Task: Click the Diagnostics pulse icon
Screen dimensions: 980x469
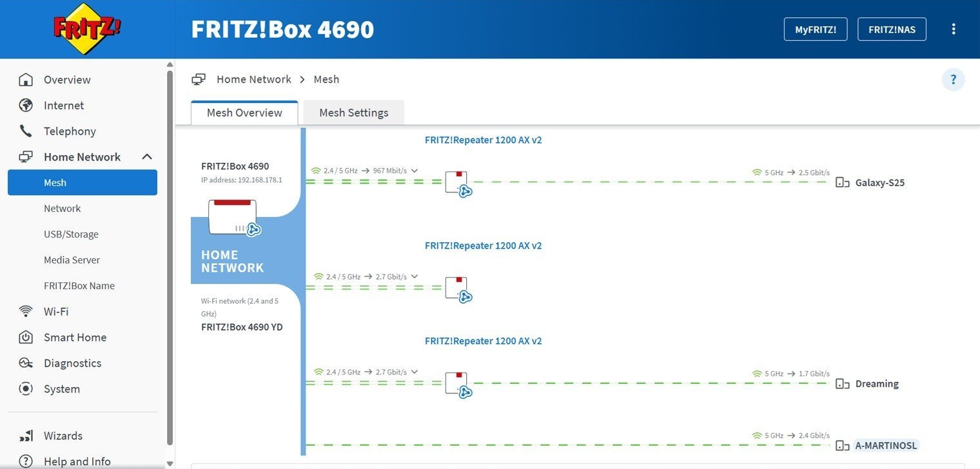Action: point(26,363)
